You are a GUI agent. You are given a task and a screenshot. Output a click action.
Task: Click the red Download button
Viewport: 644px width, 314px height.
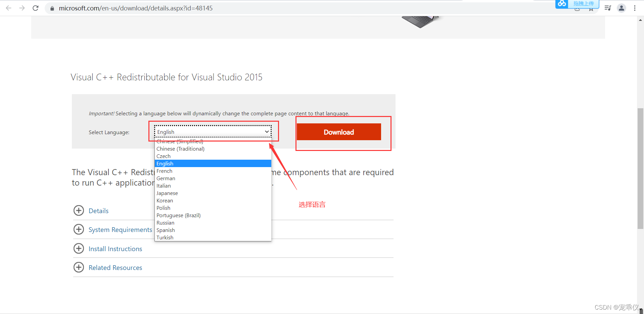[x=339, y=132]
